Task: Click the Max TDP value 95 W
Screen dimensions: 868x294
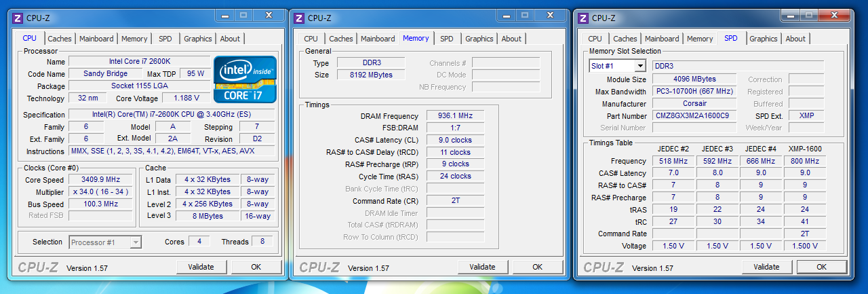Action: pyautogui.click(x=195, y=74)
